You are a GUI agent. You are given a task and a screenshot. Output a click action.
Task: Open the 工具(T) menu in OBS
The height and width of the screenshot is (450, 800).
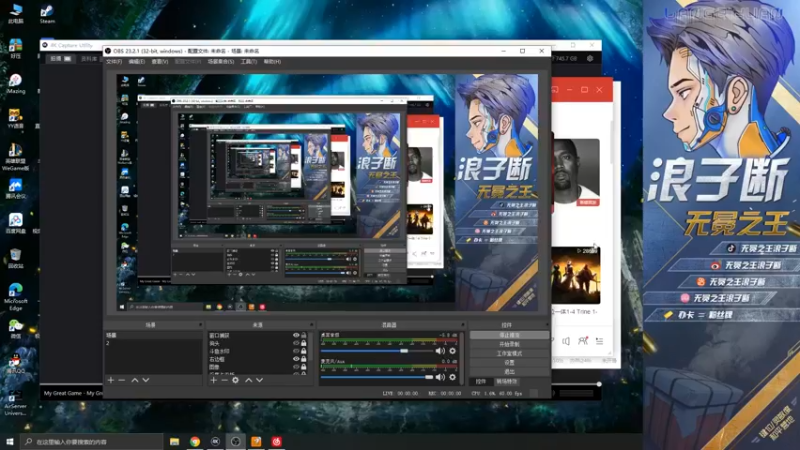pyautogui.click(x=248, y=62)
